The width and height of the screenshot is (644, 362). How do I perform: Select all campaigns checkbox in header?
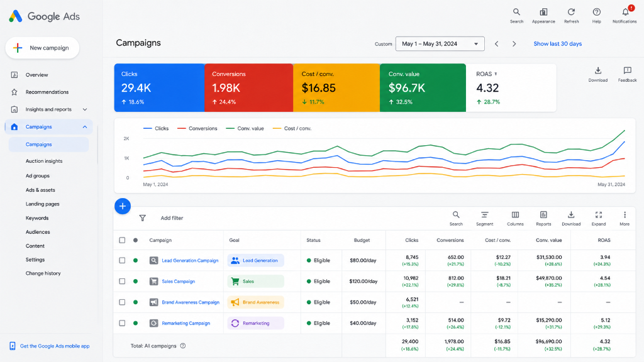tap(122, 240)
